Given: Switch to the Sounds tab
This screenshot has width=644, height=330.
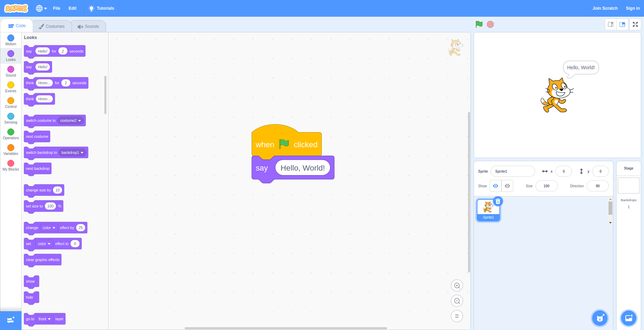Looking at the screenshot, I should (x=88, y=26).
